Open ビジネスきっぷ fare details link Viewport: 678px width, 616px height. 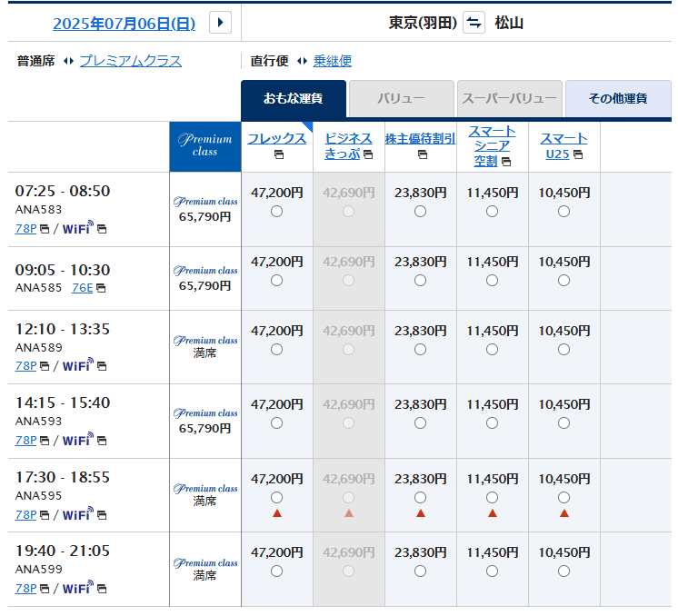tap(348, 145)
